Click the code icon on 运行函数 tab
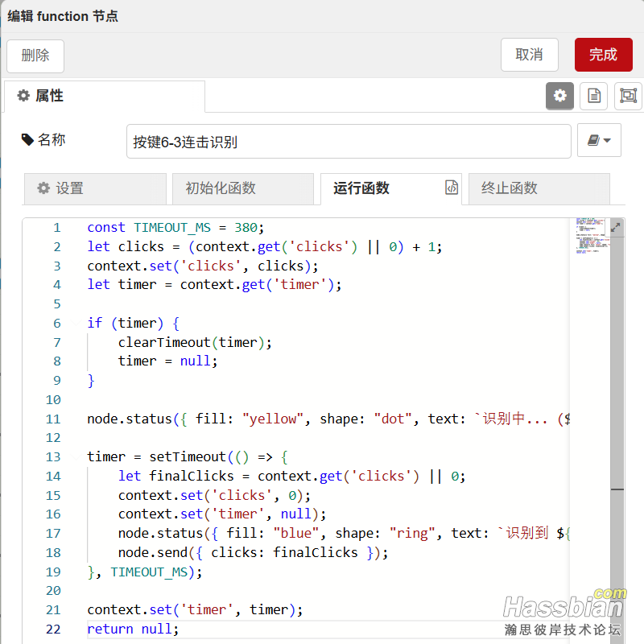 click(x=452, y=188)
